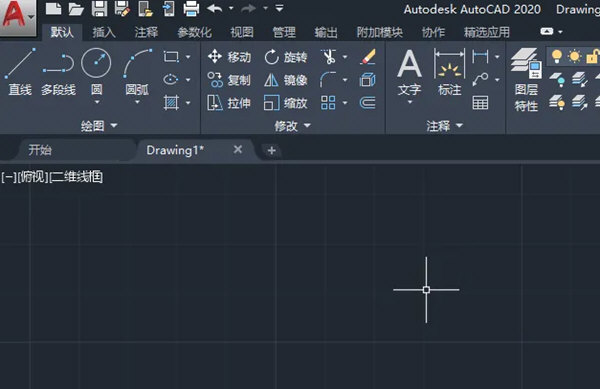Click the Scale (缩放) tool

(x=285, y=103)
